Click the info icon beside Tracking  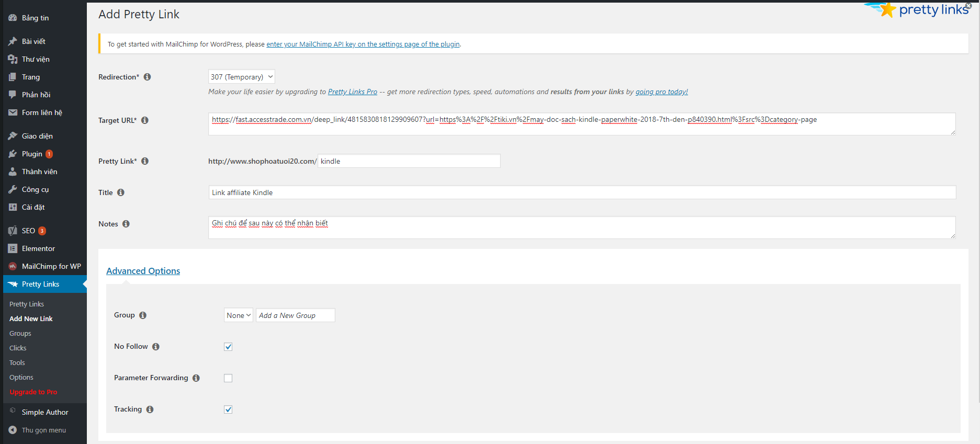(150, 409)
